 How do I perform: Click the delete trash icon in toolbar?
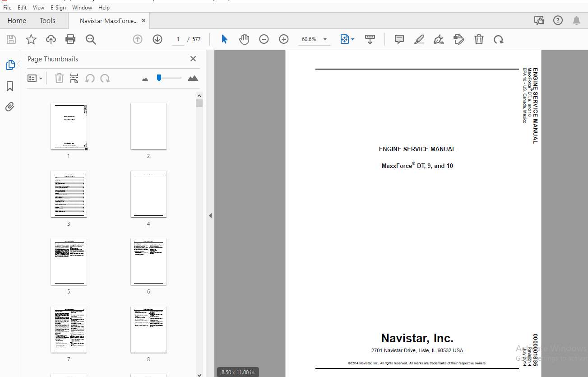point(479,39)
